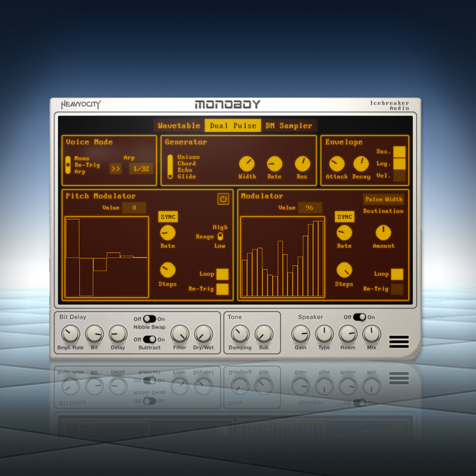The width and height of the screenshot is (476, 476).
Task: Click the Speaker Gain knob
Action: [300, 334]
